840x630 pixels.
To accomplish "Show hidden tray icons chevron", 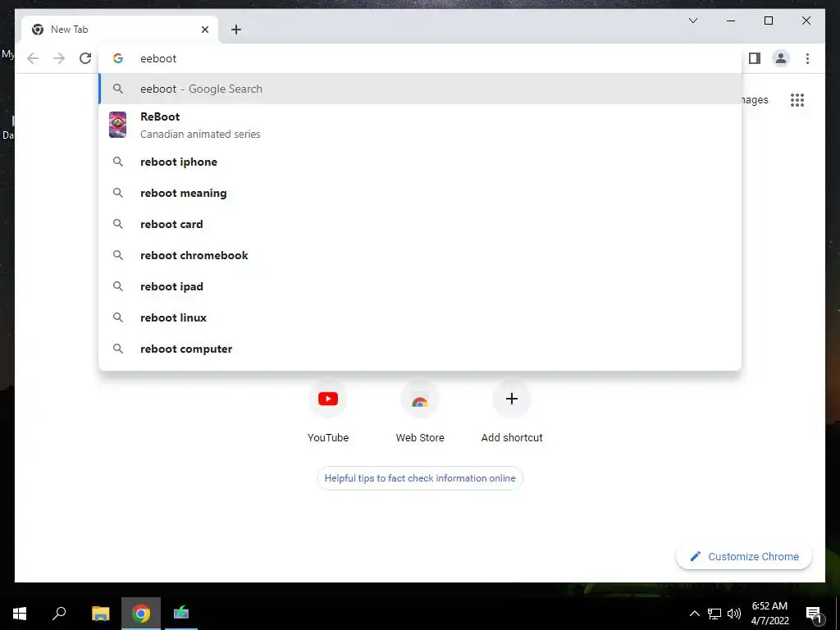I will tap(694, 614).
